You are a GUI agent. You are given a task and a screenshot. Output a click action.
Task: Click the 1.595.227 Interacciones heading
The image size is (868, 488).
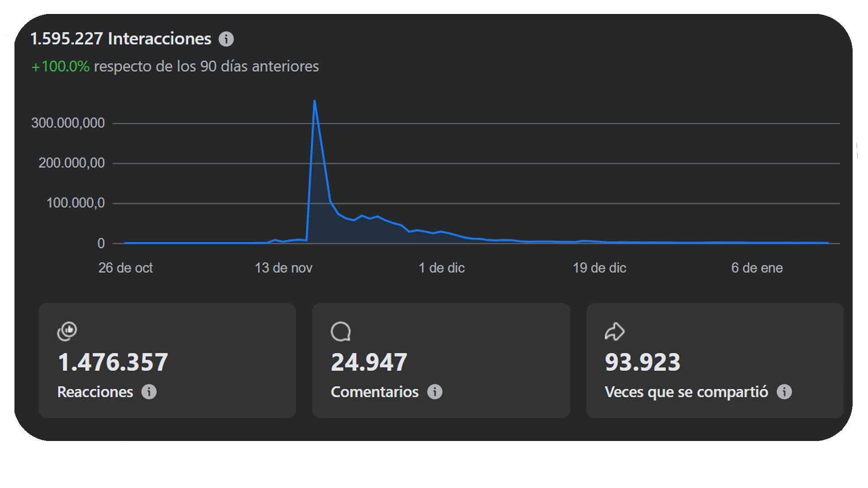coord(121,39)
